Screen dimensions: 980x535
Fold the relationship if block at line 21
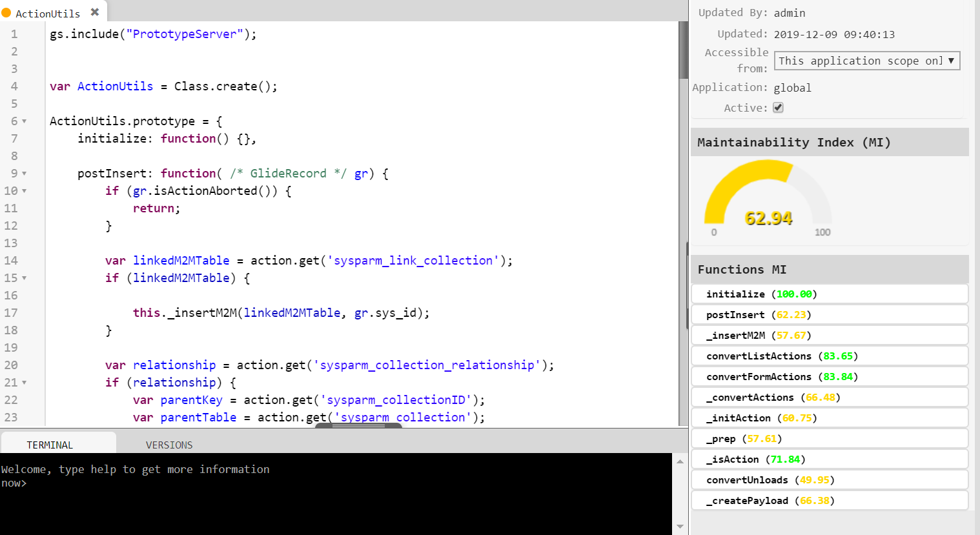(x=25, y=383)
